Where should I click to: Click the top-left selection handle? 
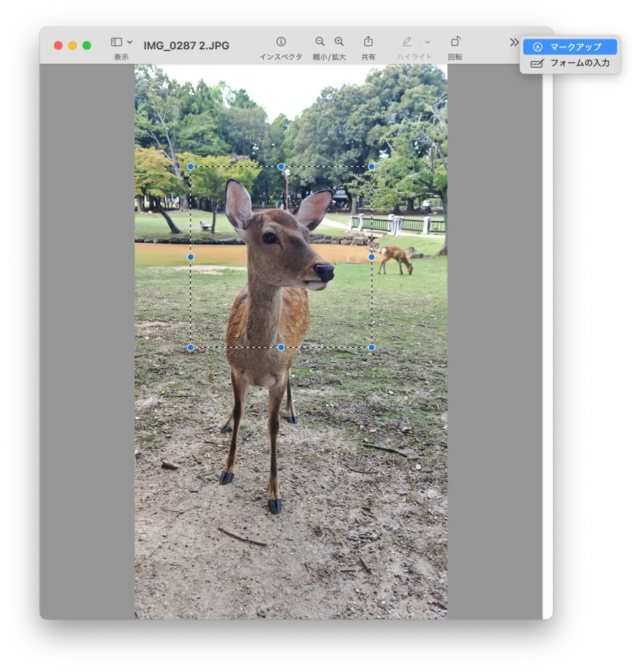click(x=191, y=166)
